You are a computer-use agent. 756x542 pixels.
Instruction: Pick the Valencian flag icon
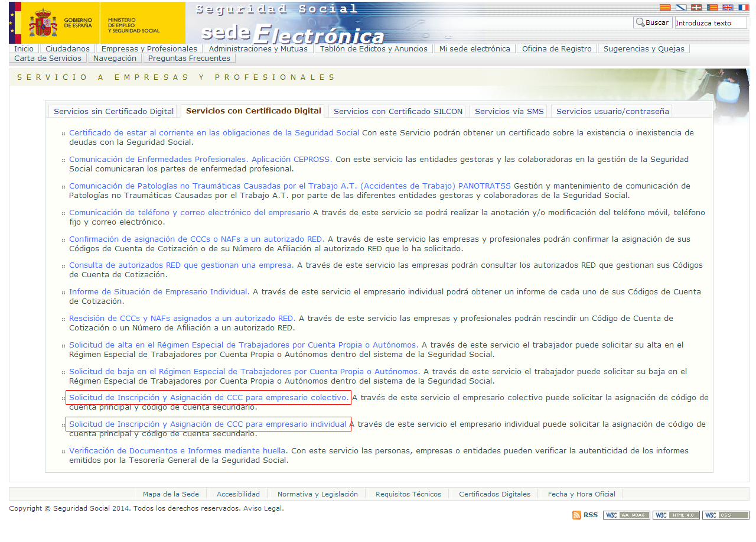tap(712, 8)
